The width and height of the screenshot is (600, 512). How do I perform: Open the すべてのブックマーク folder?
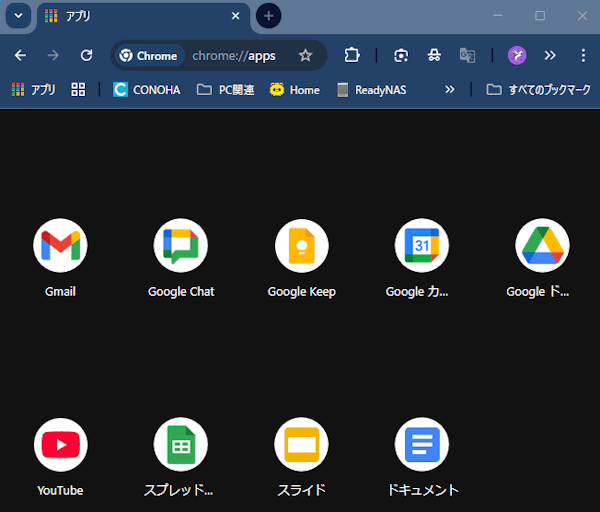click(538, 90)
